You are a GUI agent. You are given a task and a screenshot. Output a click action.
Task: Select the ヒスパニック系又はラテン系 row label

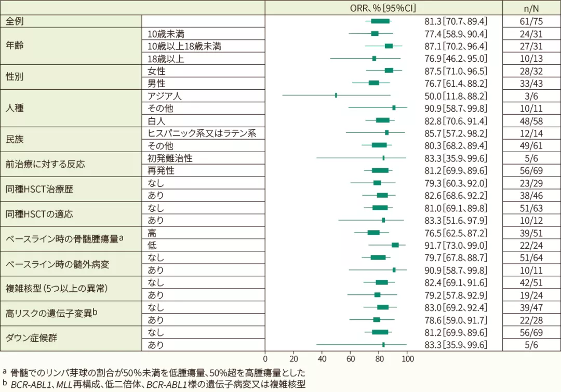click(x=202, y=133)
